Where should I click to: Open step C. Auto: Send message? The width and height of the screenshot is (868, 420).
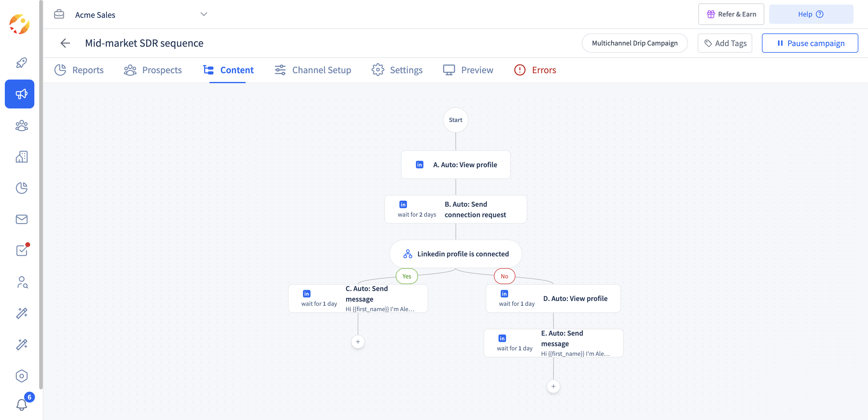click(358, 298)
